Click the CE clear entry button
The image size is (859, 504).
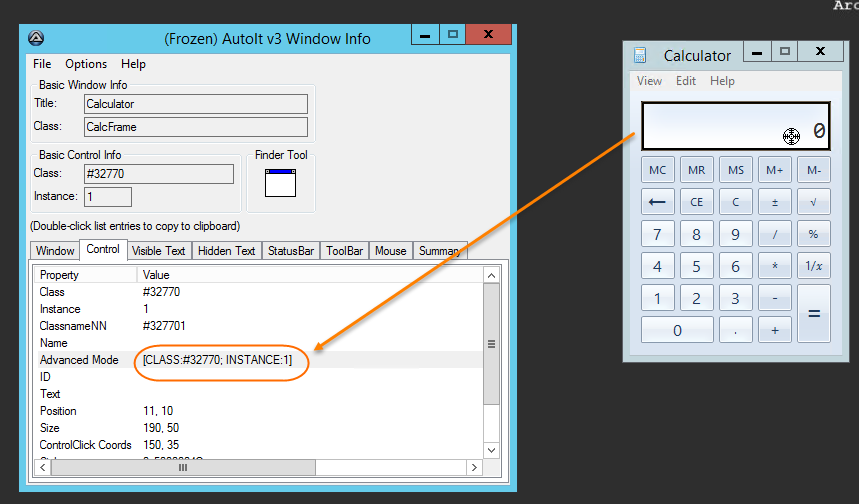(x=697, y=202)
